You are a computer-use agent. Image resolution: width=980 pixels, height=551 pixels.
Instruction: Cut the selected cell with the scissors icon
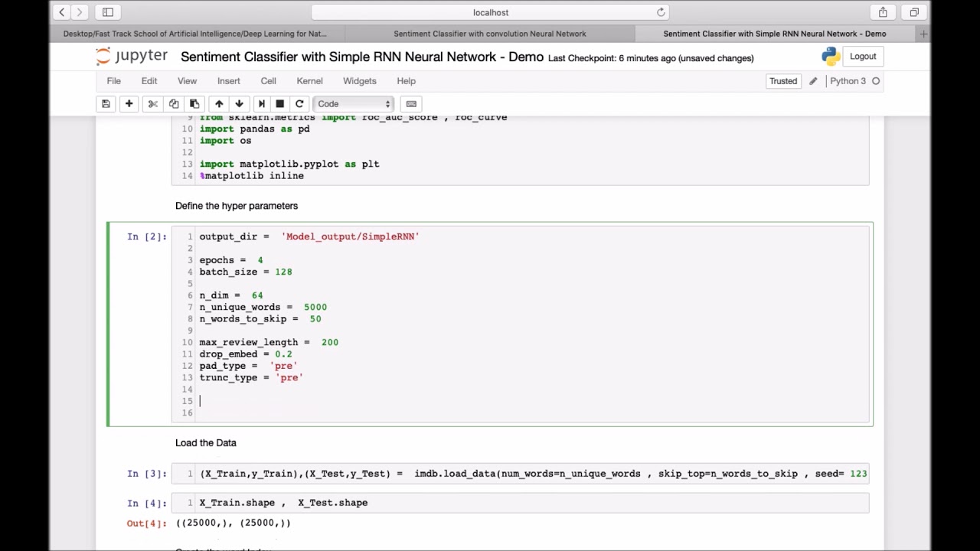coord(152,104)
